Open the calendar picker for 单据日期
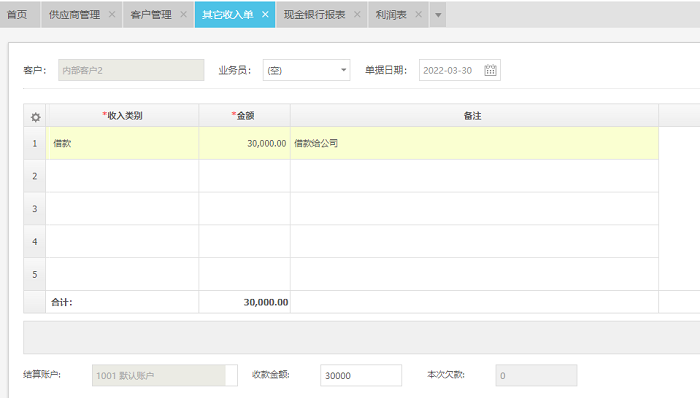Image resolution: width=700 pixels, height=398 pixels. (490, 70)
